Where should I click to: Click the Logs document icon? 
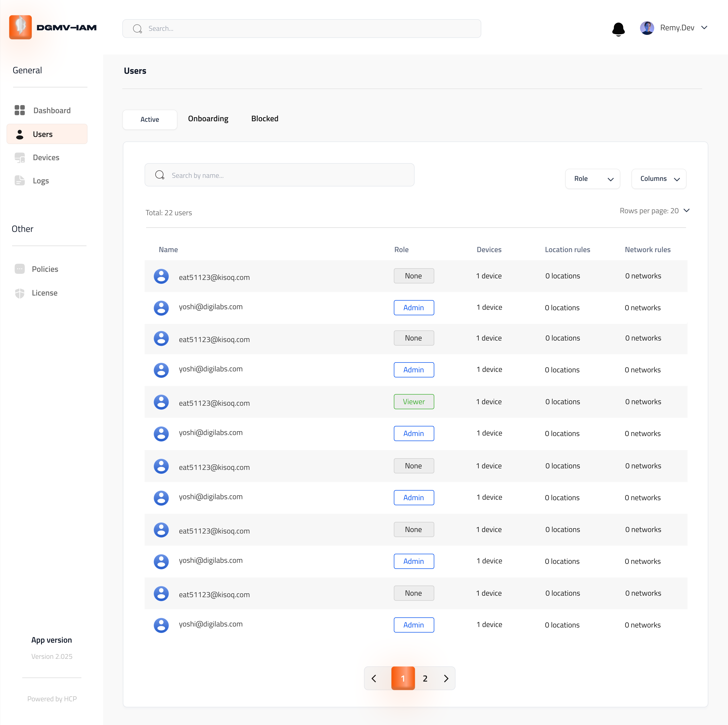tap(20, 180)
